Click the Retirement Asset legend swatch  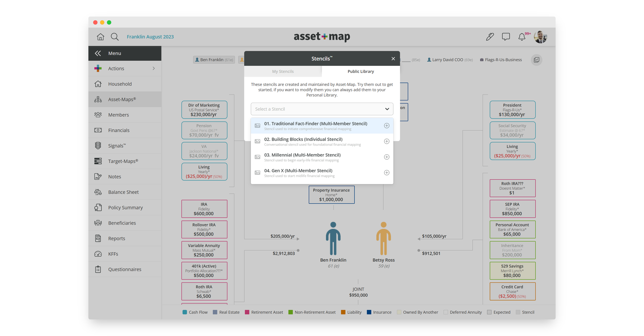click(x=247, y=312)
